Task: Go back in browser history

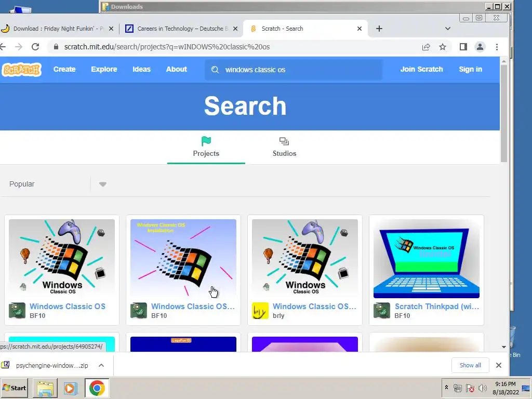Action: click(x=3, y=47)
